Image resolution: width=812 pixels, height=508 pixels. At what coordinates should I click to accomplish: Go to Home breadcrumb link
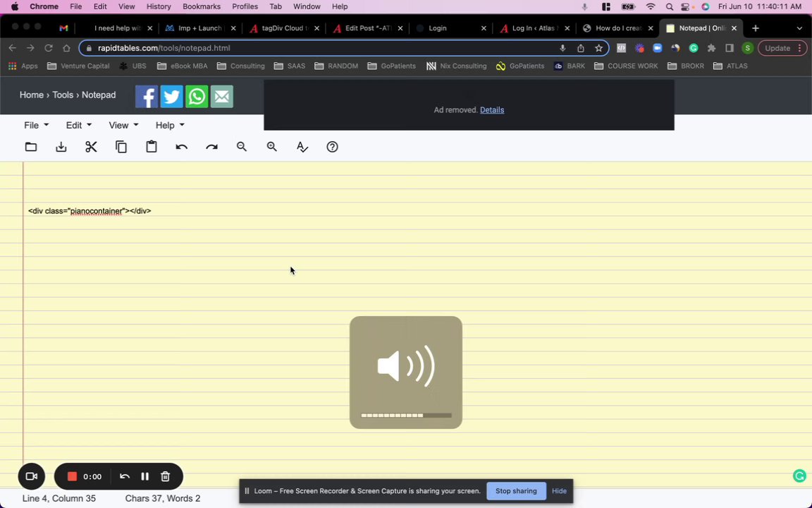pos(32,95)
